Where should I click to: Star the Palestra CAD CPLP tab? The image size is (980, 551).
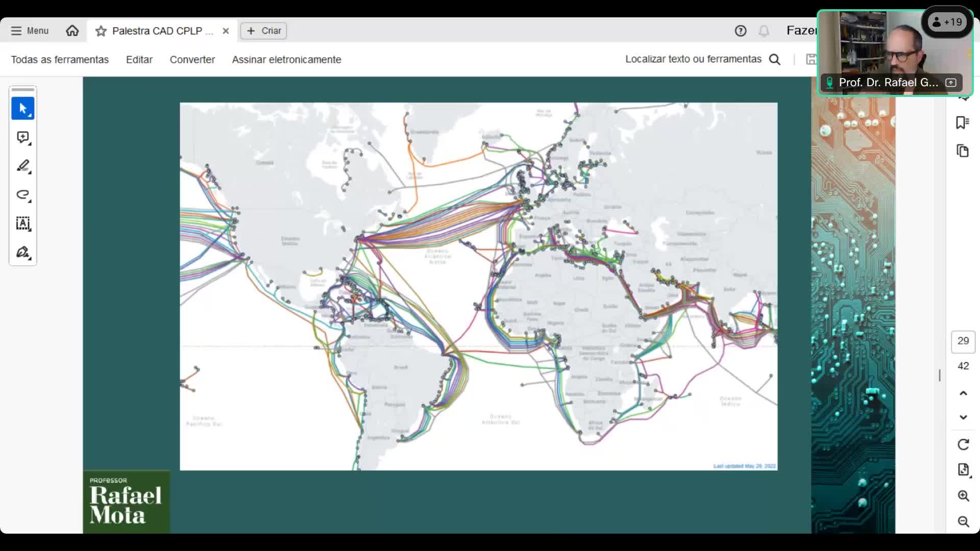101,31
